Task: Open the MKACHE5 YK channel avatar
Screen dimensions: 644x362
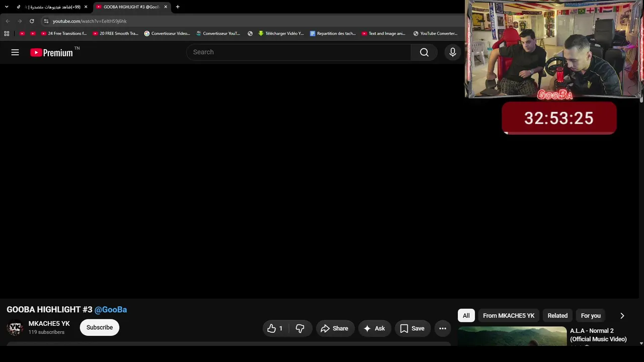Action: 15,328
